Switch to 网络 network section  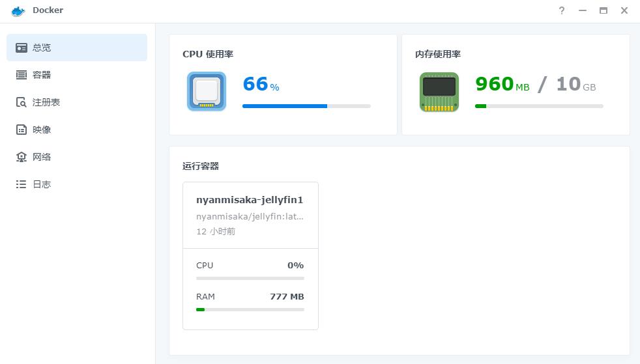tap(77, 157)
